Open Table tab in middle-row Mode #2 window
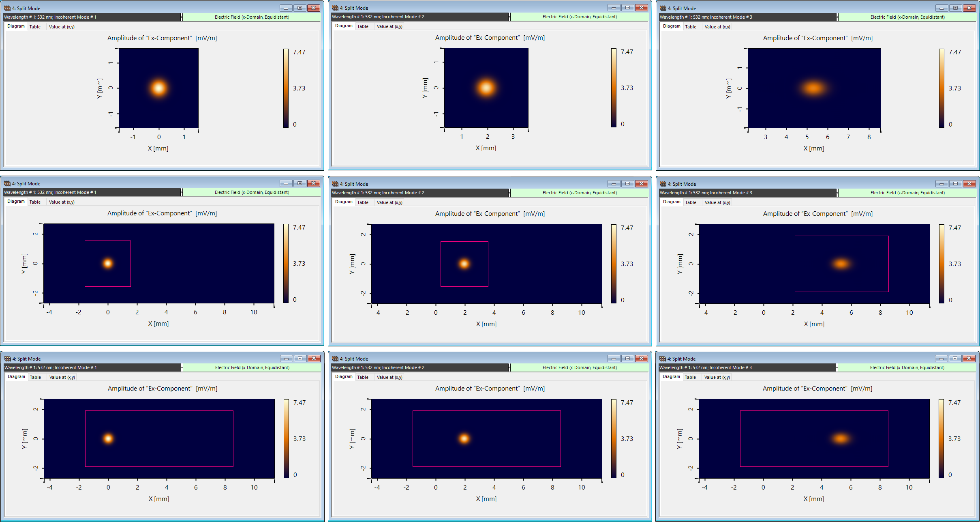Viewport: 980px width, 522px height. 363,202
